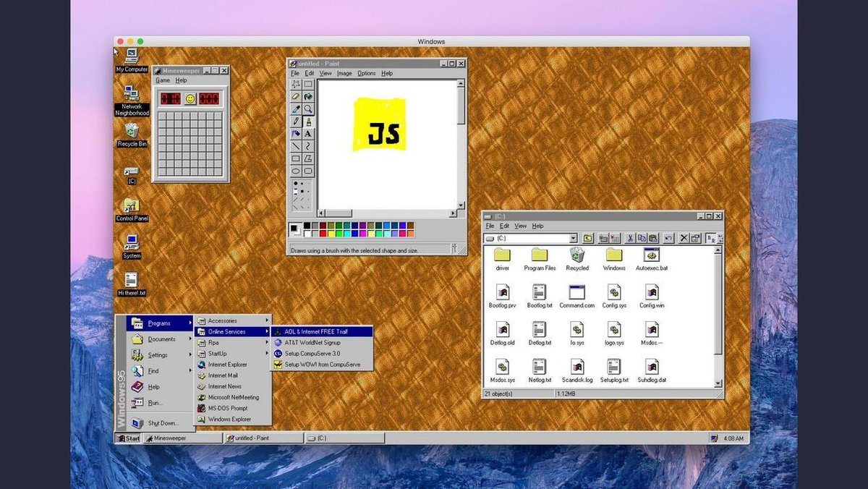Select the Polygon tool in Paint
The width and height of the screenshot is (868, 489).
point(308,158)
